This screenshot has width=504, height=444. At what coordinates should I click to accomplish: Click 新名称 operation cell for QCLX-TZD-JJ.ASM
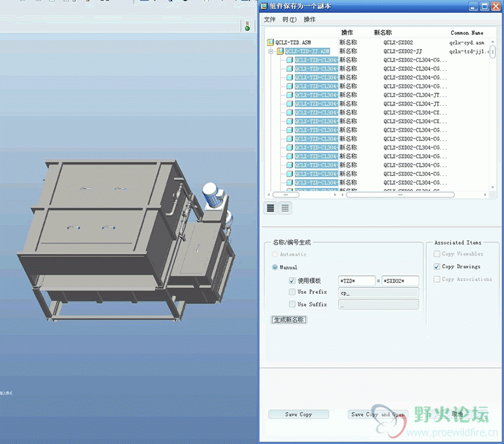coord(348,51)
